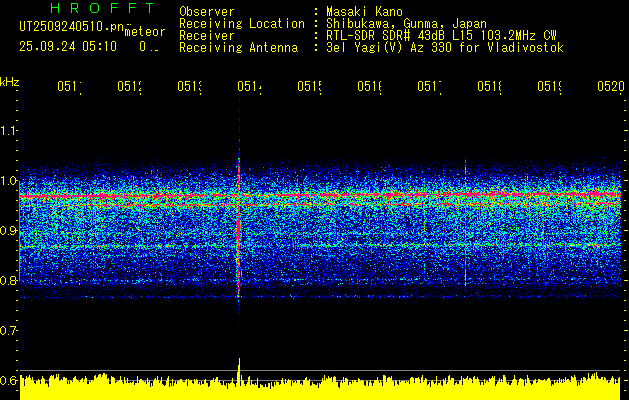Click the 0.8 kHz frequency tick
Viewport: 629px width, 400px height.
coord(9,281)
